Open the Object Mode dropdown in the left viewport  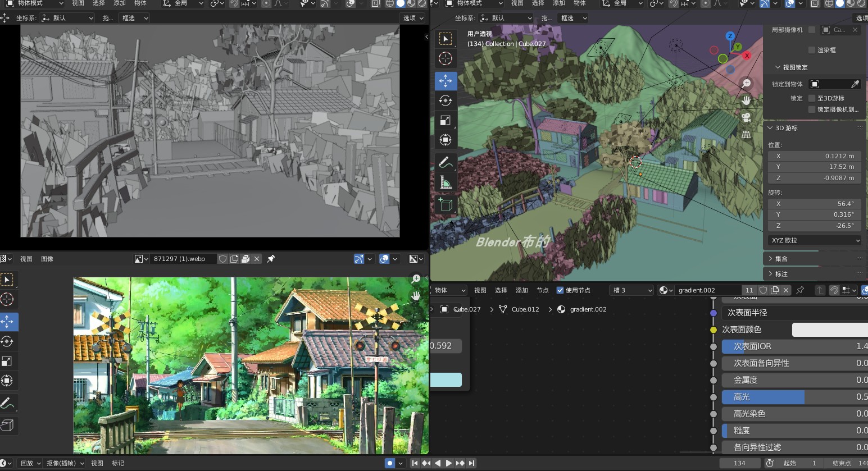coord(34,3)
